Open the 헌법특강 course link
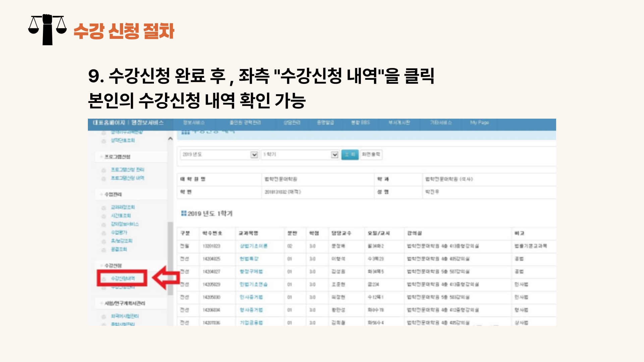The width and height of the screenshot is (644, 362). pyautogui.click(x=249, y=259)
